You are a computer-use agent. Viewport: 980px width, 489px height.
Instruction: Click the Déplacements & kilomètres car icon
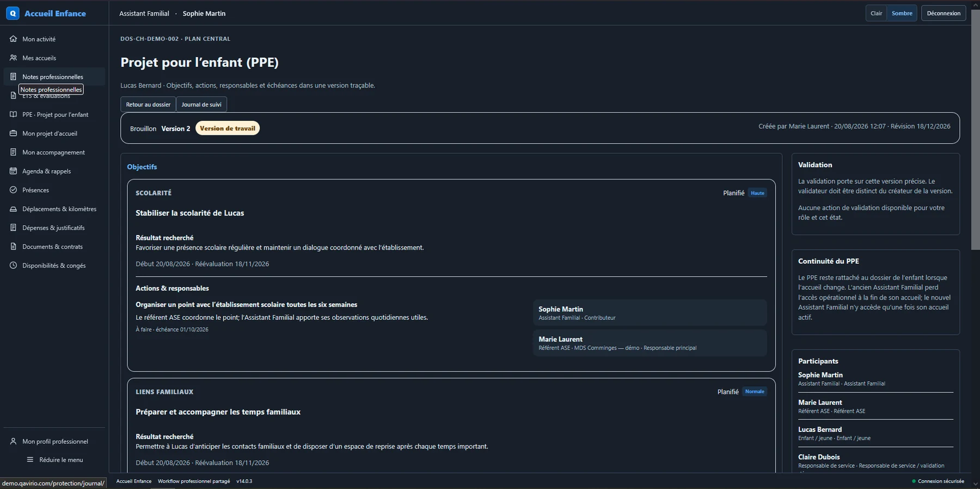13,209
